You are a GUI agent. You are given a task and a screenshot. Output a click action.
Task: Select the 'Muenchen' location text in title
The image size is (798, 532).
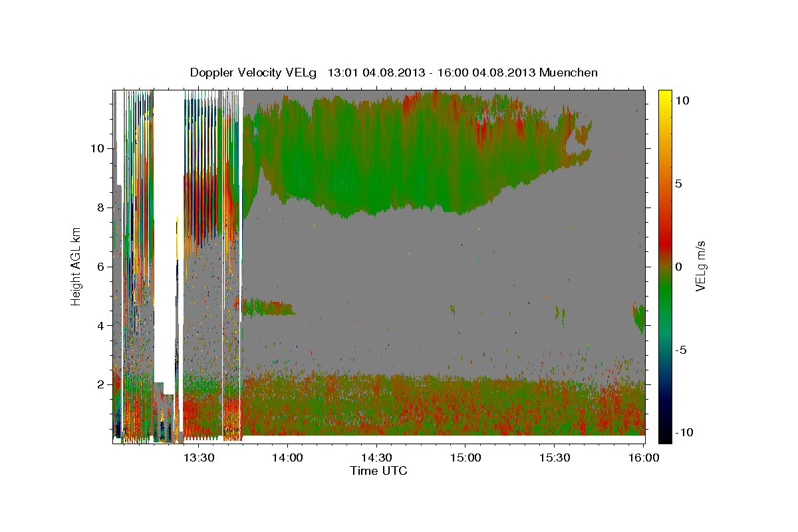click(569, 72)
